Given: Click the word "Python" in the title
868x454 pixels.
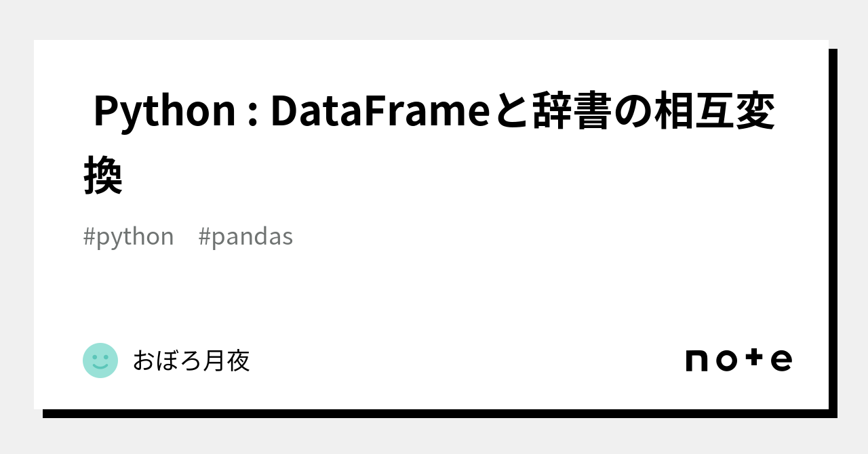Looking at the screenshot, I should click(x=164, y=112).
